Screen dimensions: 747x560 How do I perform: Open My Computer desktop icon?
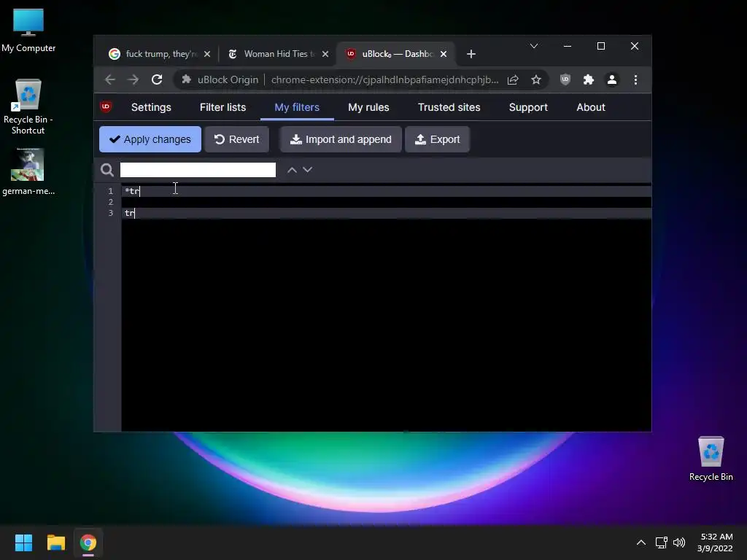click(x=28, y=30)
